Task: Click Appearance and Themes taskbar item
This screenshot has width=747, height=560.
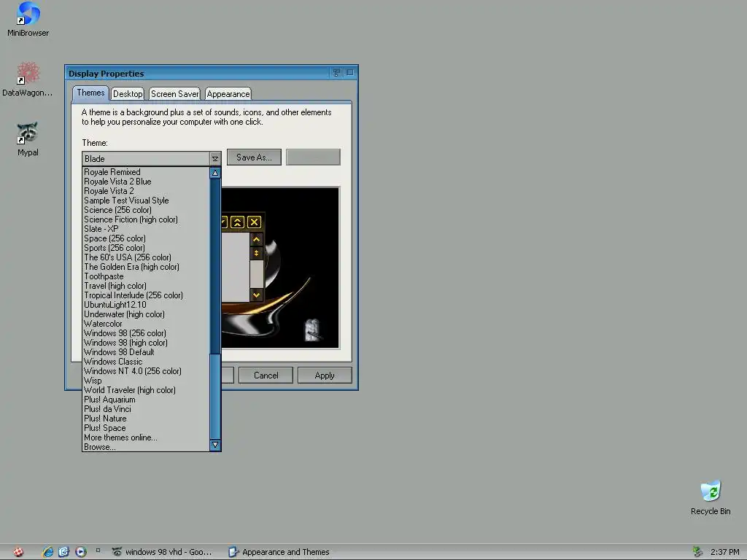Action: click(279, 552)
